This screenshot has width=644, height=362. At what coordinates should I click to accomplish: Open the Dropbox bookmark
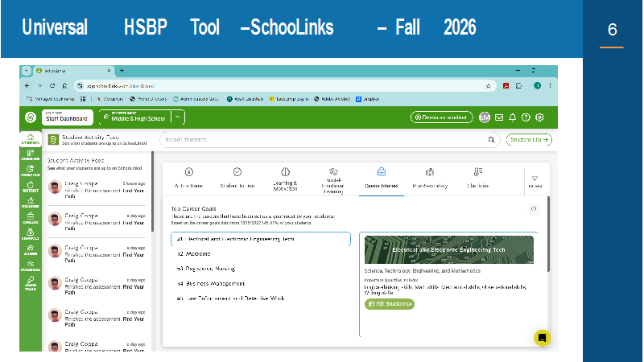[x=368, y=99]
